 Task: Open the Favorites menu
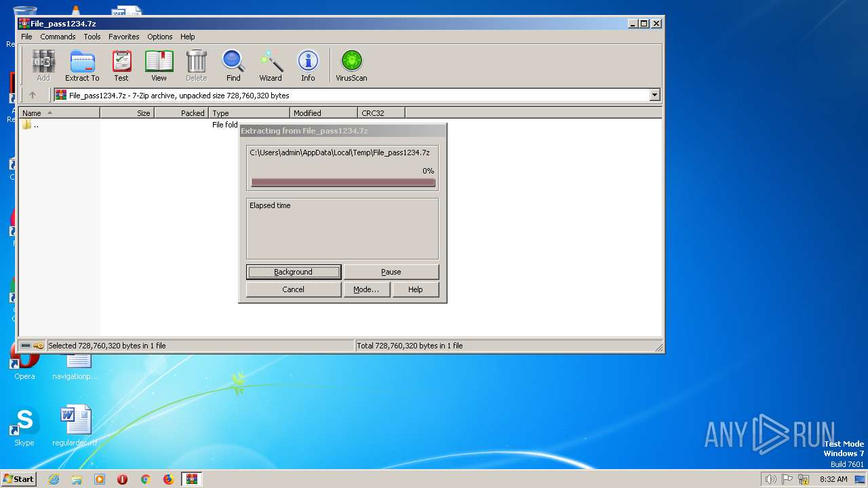tap(124, 37)
